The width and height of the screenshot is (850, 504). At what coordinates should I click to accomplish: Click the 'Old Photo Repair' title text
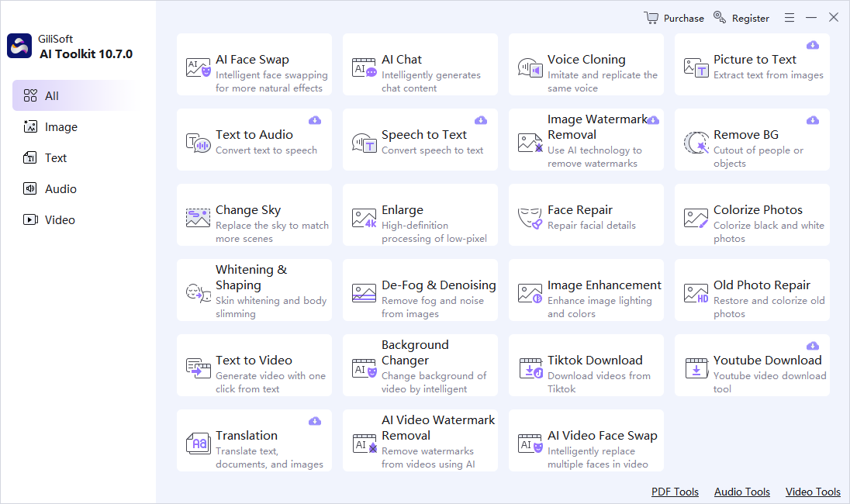tap(762, 285)
